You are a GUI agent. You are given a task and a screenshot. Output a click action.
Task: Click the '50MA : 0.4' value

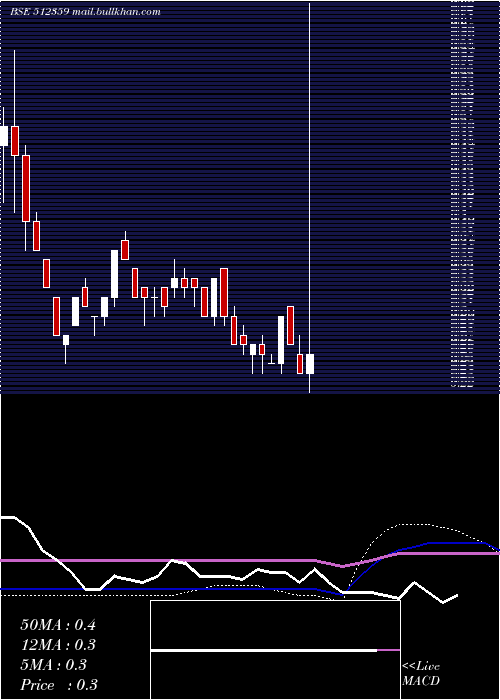tap(58, 625)
